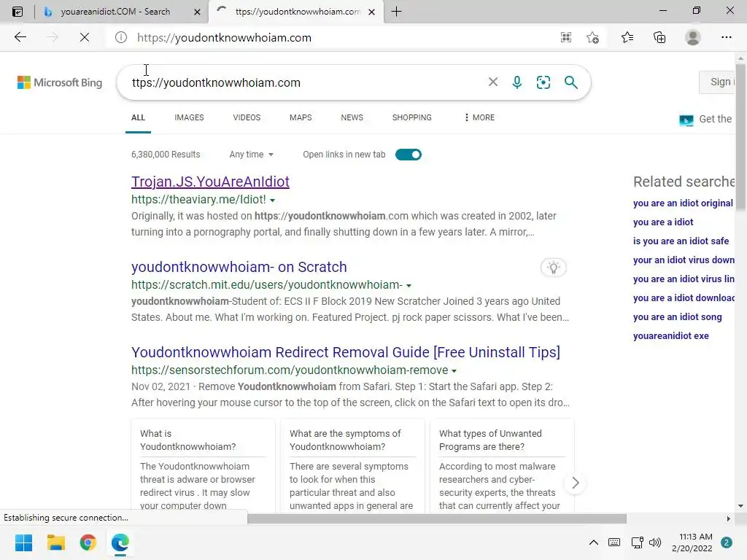Open What are the symptoms card
This screenshot has width=747, height=560.
(352, 466)
